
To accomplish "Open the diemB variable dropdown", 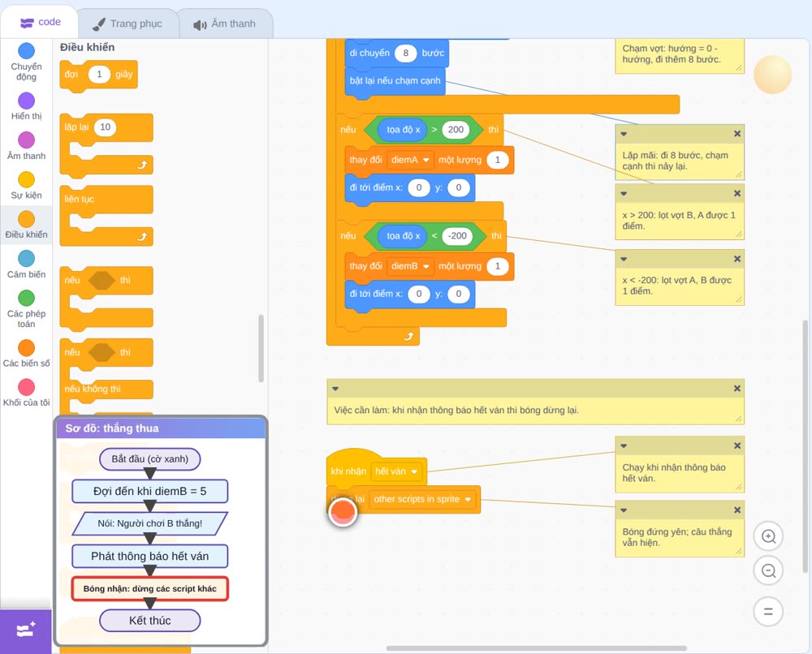I will point(410,266).
